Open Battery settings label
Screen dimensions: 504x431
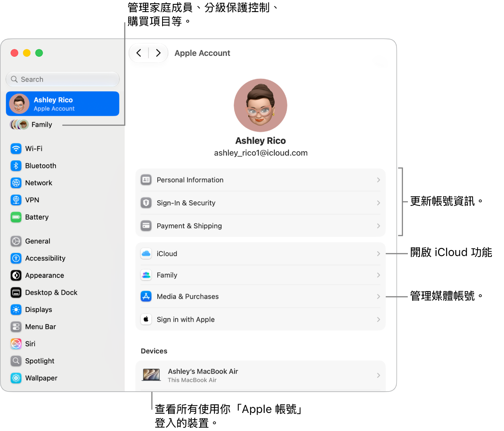click(x=37, y=217)
